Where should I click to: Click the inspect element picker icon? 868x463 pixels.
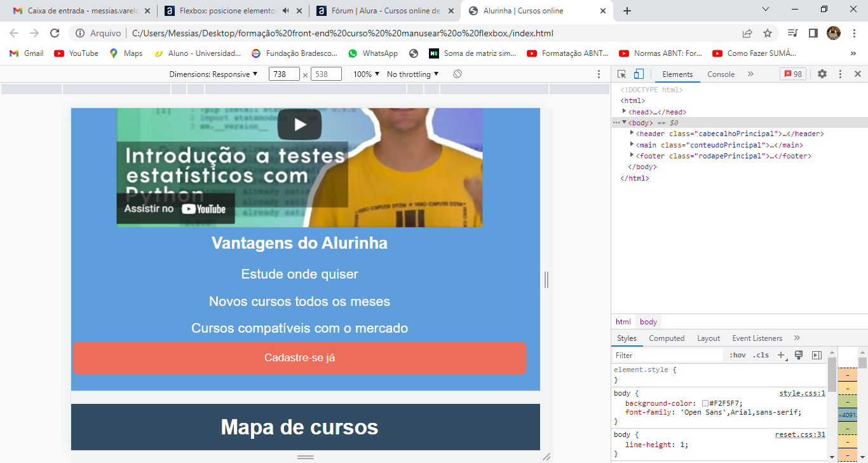pyautogui.click(x=622, y=74)
